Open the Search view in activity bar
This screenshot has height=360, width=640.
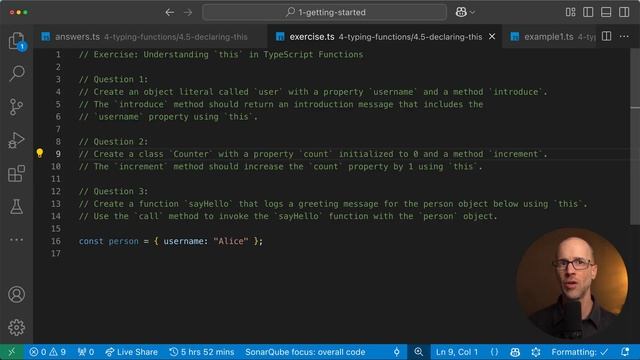click(x=16, y=73)
